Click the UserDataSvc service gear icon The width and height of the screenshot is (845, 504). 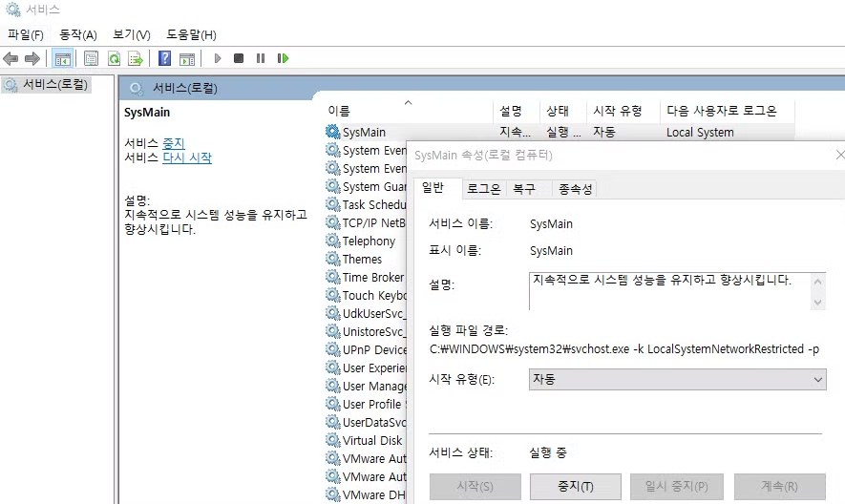coord(333,422)
